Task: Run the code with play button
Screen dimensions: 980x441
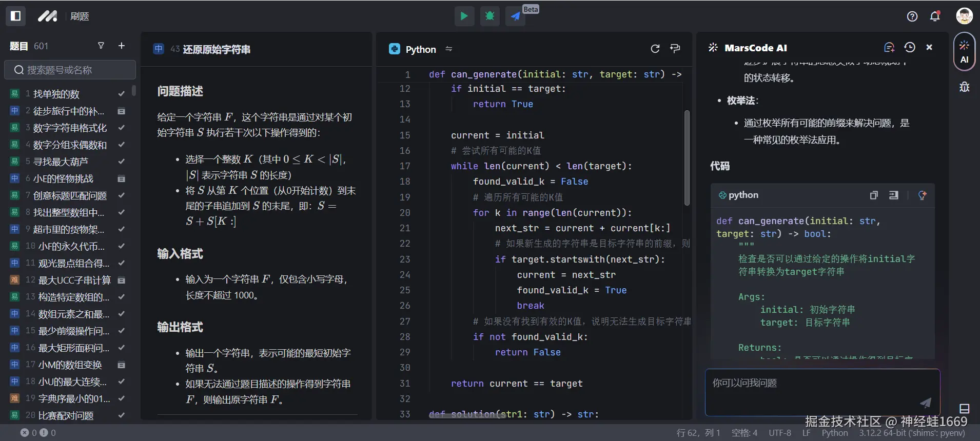Action: coord(464,16)
